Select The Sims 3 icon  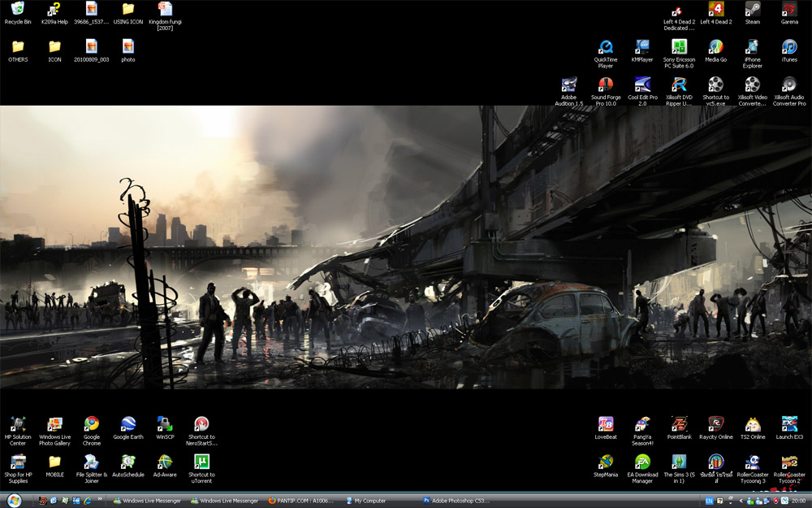[x=679, y=469]
